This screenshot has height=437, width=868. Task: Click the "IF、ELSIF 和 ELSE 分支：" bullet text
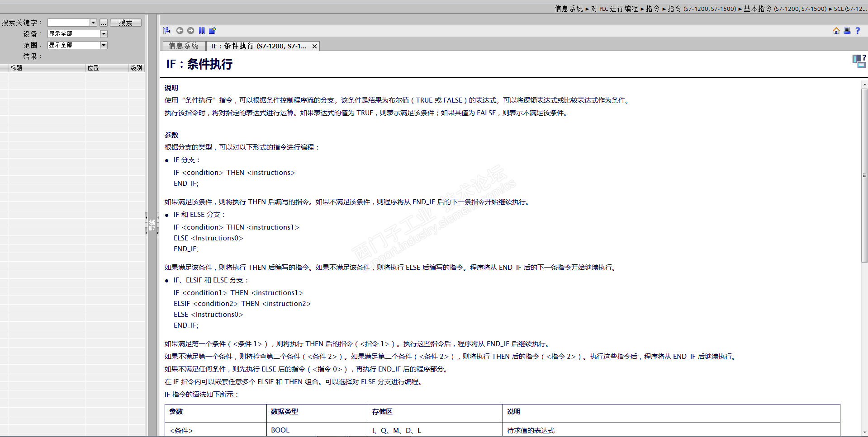click(211, 280)
